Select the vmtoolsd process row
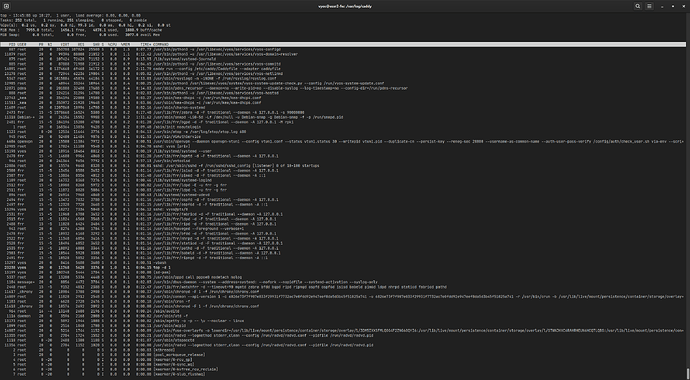The image size is (690, 380). (x=343, y=161)
